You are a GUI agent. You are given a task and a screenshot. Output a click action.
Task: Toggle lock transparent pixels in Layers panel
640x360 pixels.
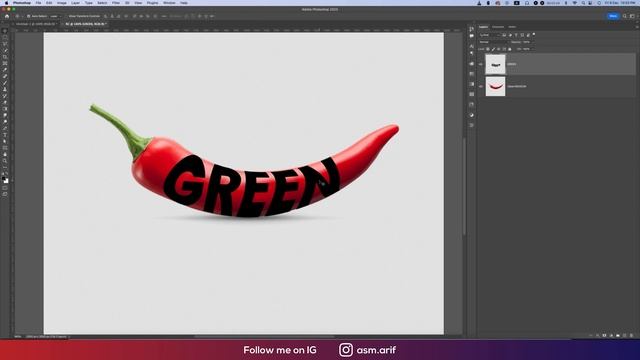pos(488,49)
